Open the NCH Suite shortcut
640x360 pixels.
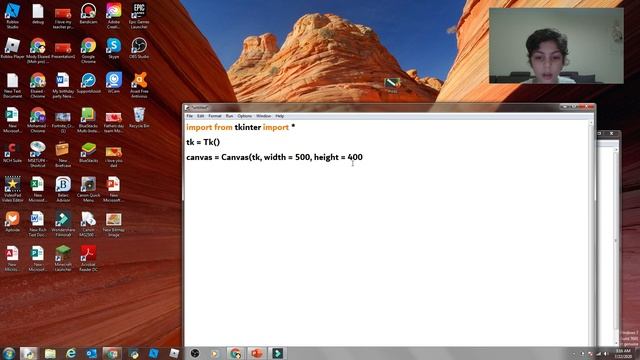(x=12, y=153)
